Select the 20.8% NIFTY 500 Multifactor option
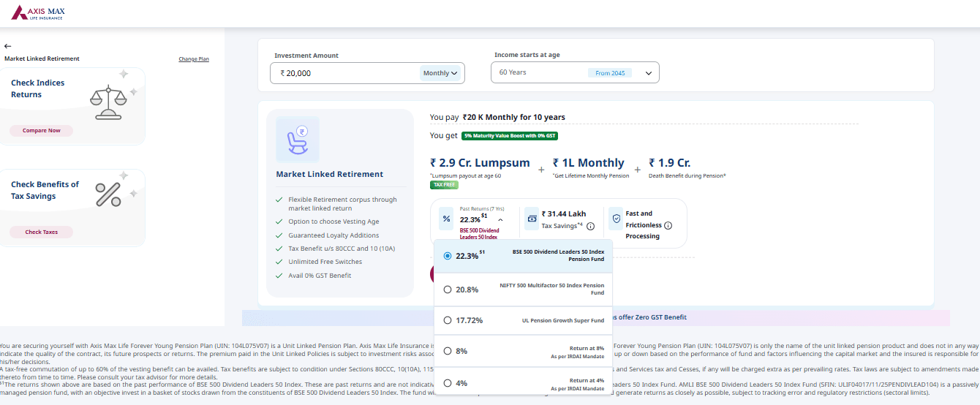Viewport: 980px width, 405px height. pyautogui.click(x=523, y=289)
